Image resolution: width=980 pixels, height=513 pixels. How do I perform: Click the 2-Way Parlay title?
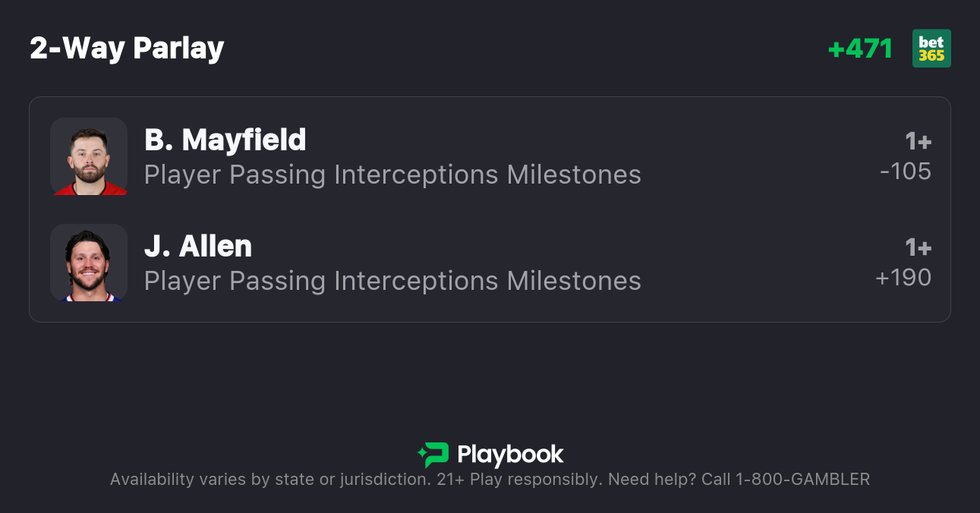(127, 49)
